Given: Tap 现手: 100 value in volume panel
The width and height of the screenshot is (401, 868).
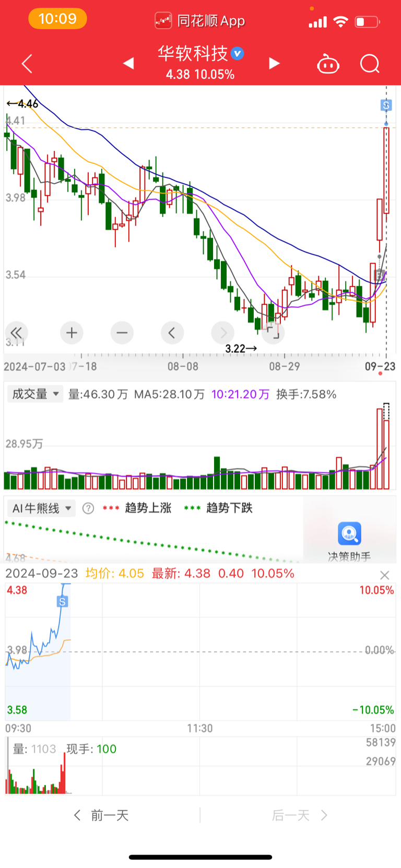Looking at the screenshot, I should click(91, 749).
